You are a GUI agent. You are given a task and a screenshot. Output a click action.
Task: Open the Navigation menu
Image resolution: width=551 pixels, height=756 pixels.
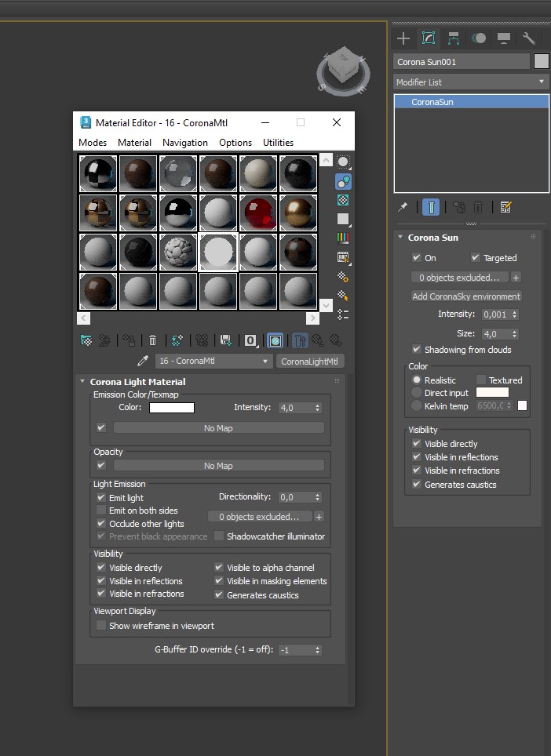click(x=185, y=142)
